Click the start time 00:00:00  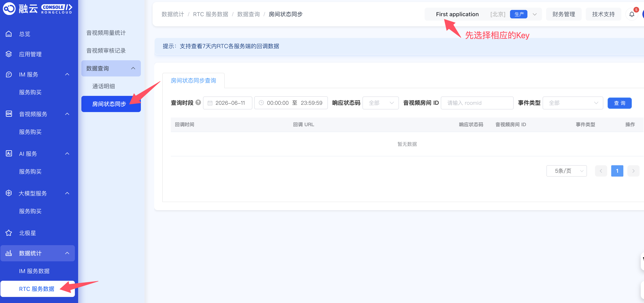(277, 103)
